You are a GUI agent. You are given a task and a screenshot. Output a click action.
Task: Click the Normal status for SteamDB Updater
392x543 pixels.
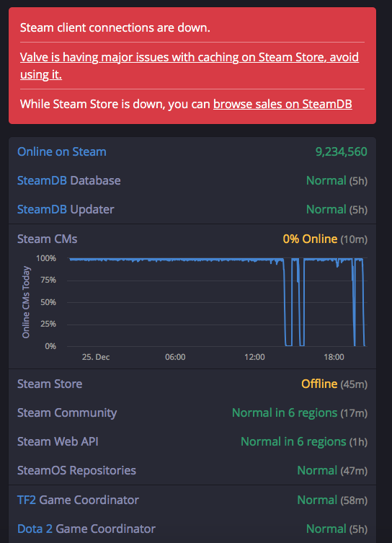[x=326, y=209]
